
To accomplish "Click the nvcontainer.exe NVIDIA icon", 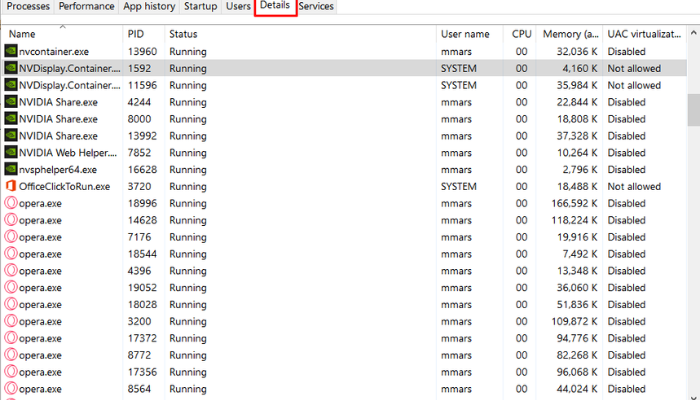I will pyautogui.click(x=11, y=51).
